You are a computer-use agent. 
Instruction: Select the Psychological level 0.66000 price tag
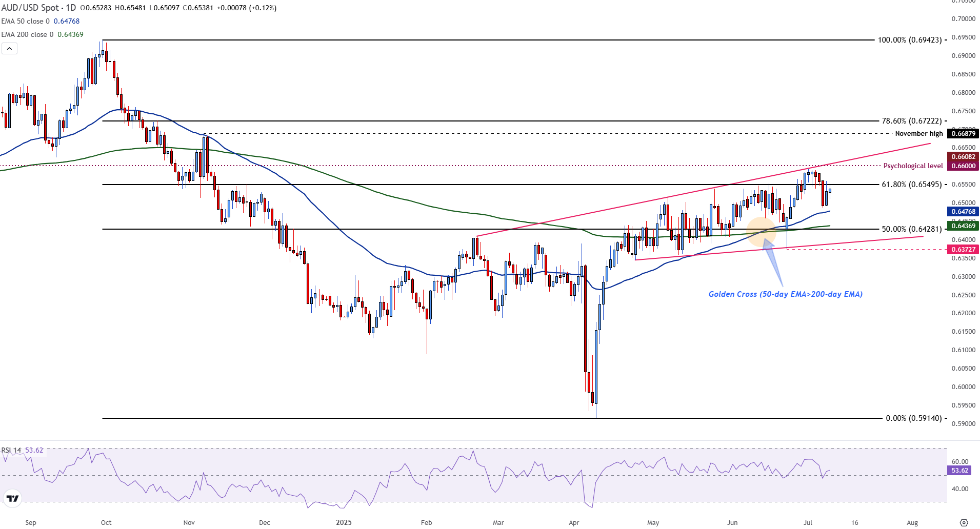(963, 166)
